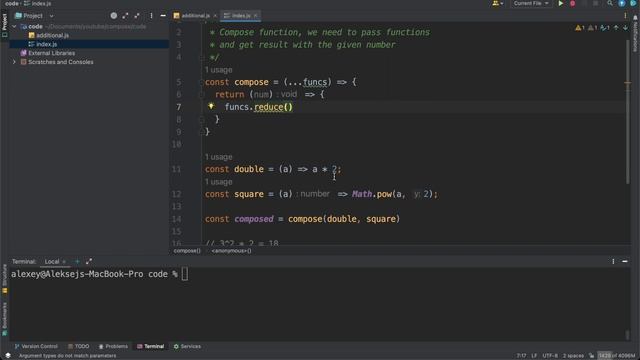Click the yellow warning inspection indicator
Screen dimensions: 640x360
pyautogui.click(x=580, y=28)
